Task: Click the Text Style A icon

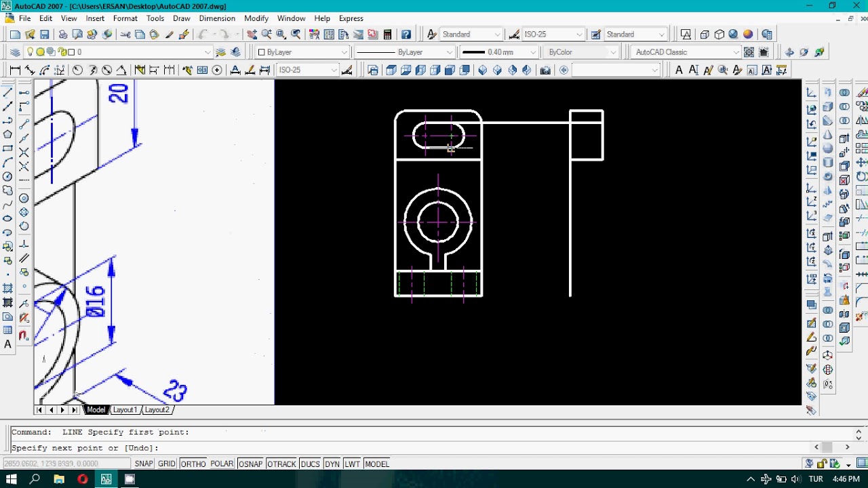Action: pos(432,35)
